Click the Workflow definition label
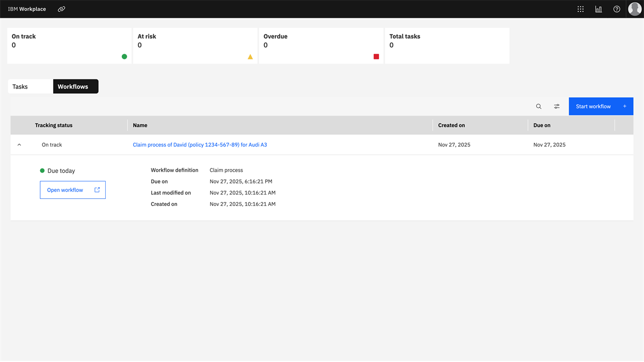The height and width of the screenshot is (362, 644). pyautogui.click(x=174, y=170)
